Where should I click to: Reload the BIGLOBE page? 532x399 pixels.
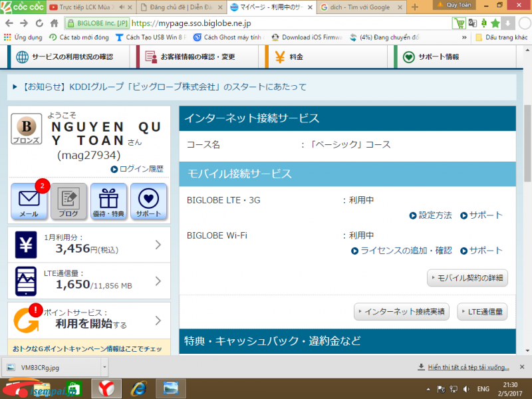[39, 23]
